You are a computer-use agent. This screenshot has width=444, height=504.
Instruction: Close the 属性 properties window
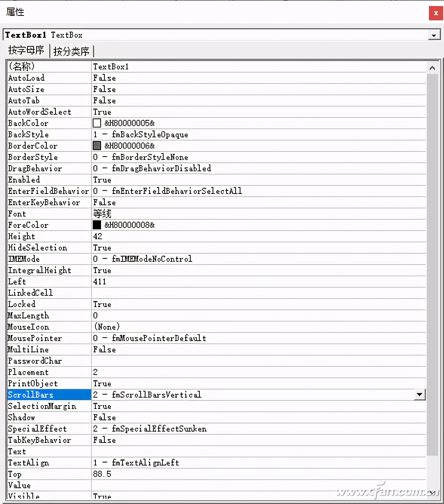436,13
